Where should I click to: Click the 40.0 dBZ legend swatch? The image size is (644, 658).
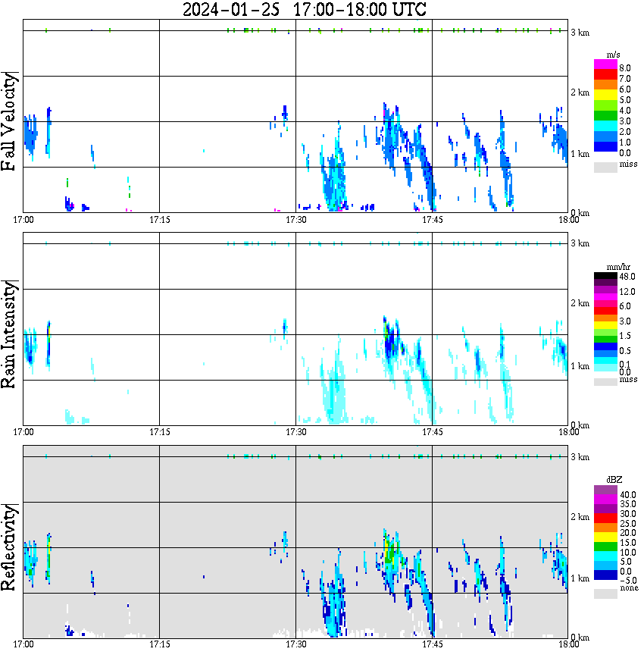coord(605,490)
